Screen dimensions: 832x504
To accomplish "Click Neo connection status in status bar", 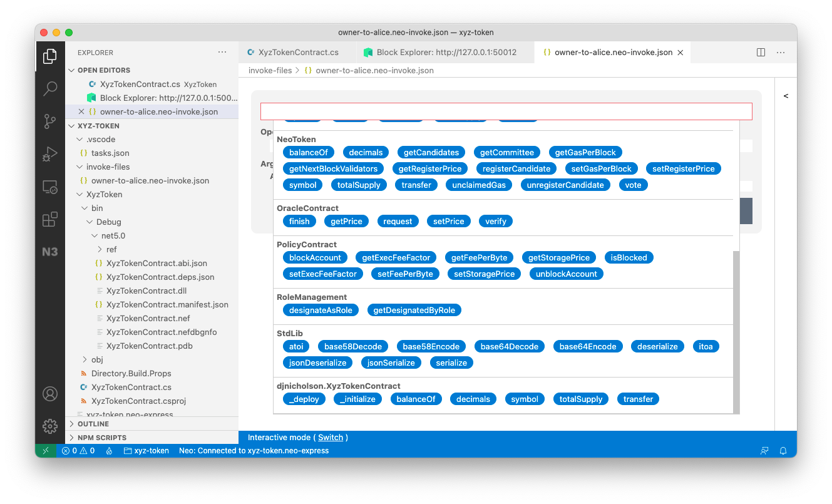I will [254, 451].
